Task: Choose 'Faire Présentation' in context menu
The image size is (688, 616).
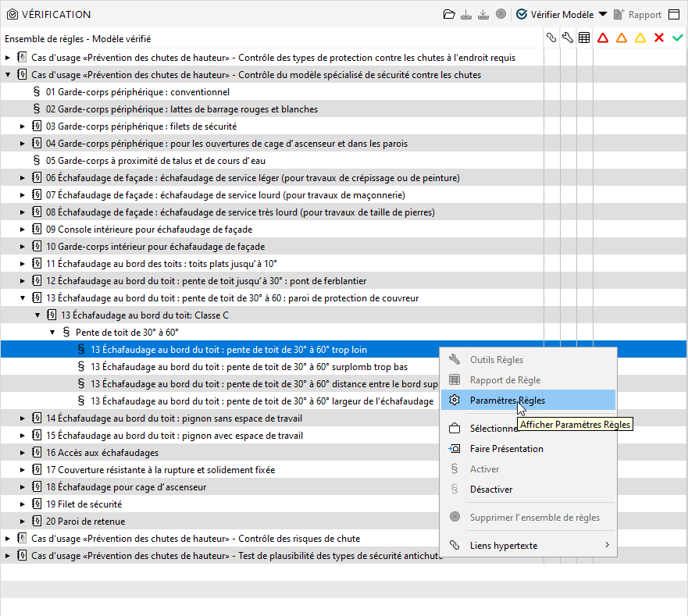Action: (x=528, y=449)
